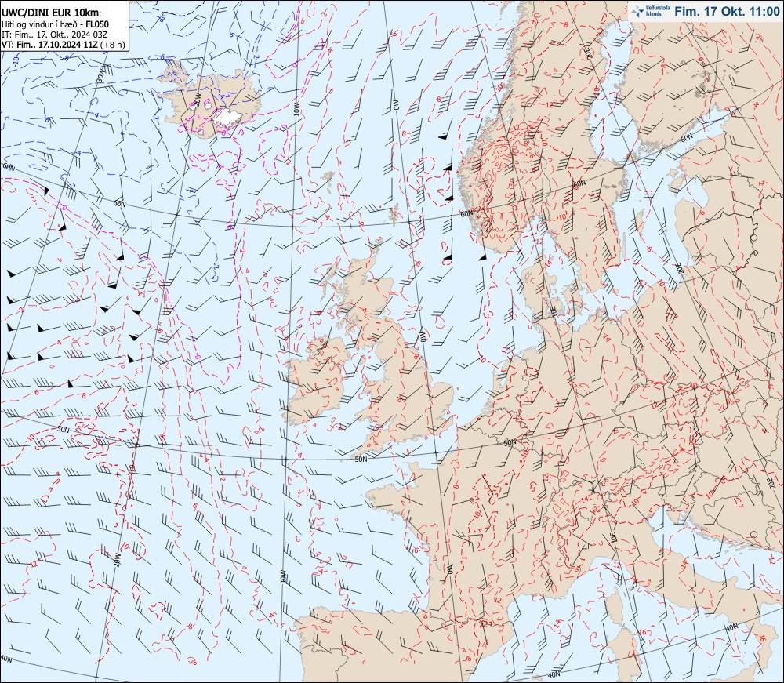Click the 'VT: Fim.. 17.10.2024 11Z (+8 h)' line
The width and height of the screenshot is (784, 683).
click(x=63, y=45)
